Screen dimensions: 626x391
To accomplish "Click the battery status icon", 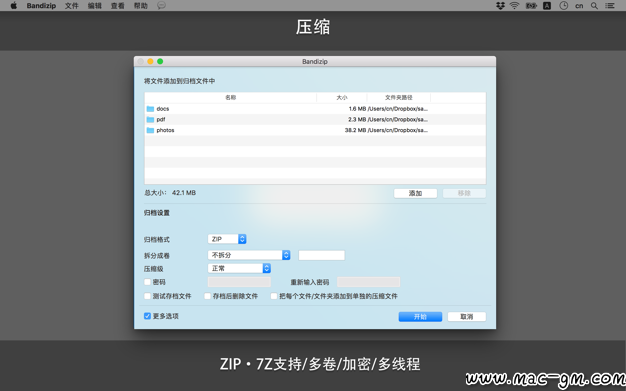I will pyautogui.click(x=531, y=6).
